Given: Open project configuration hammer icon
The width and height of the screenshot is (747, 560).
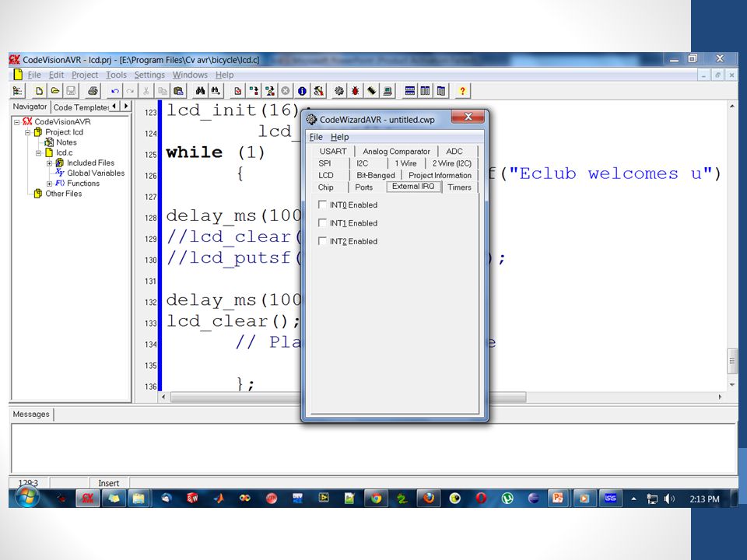Looking at the screenshot, I should (x=318, y=90).
